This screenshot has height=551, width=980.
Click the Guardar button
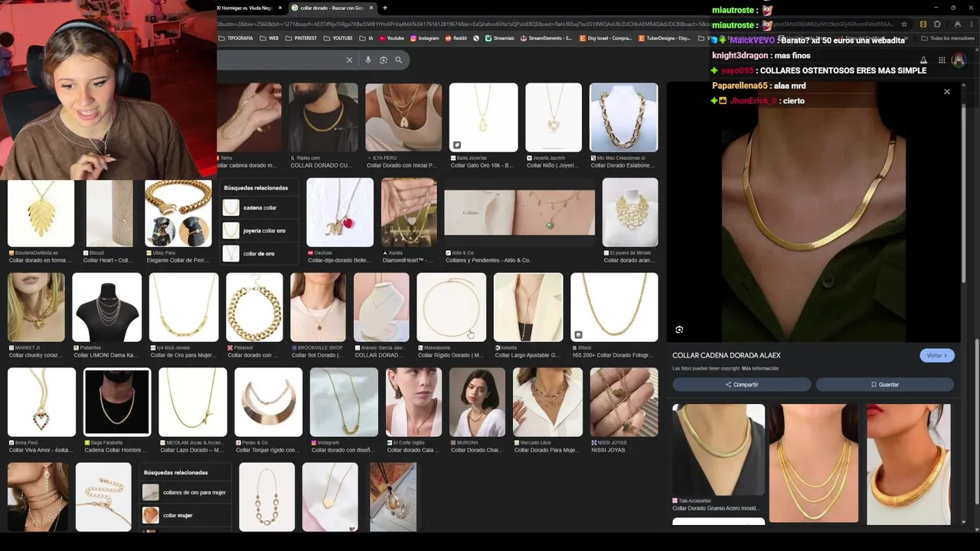(x=884, y=385)
